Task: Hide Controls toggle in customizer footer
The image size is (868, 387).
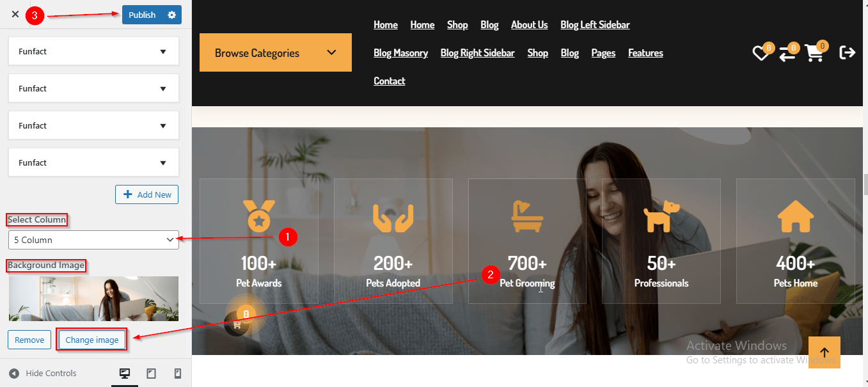Action: coord(42,373)
